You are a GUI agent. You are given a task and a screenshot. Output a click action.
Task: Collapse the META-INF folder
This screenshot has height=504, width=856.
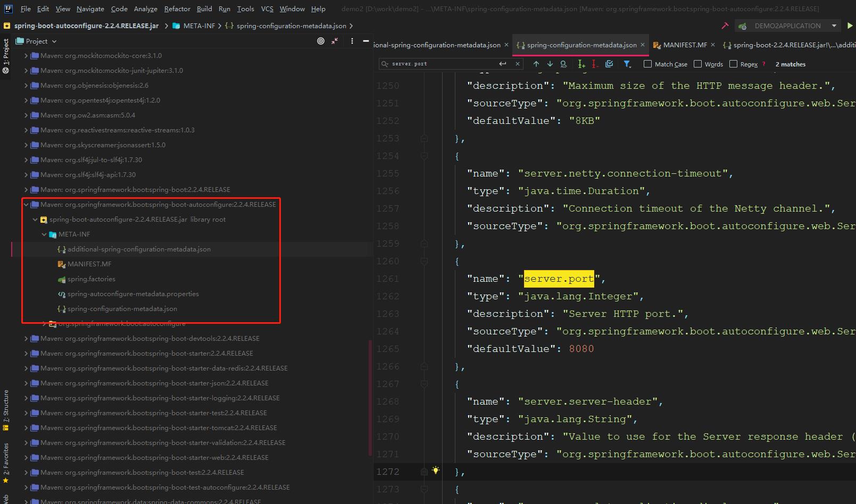click(44, 234)
